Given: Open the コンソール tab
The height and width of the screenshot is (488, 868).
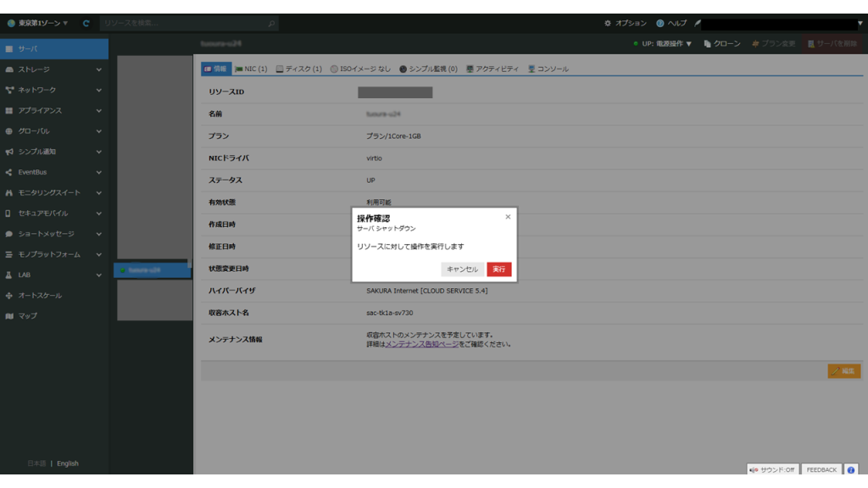Looking at the screenshot, I should (548, 69).
